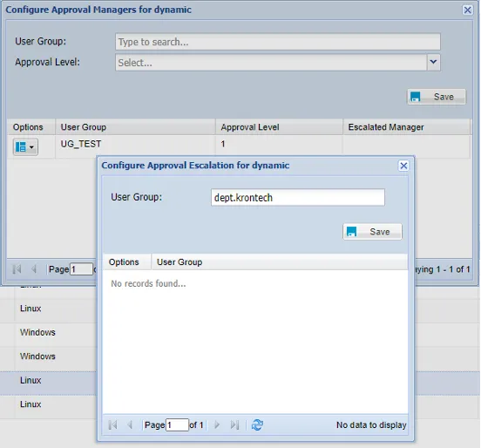Sort by Approval Level column header

click(x=279, y=127)
